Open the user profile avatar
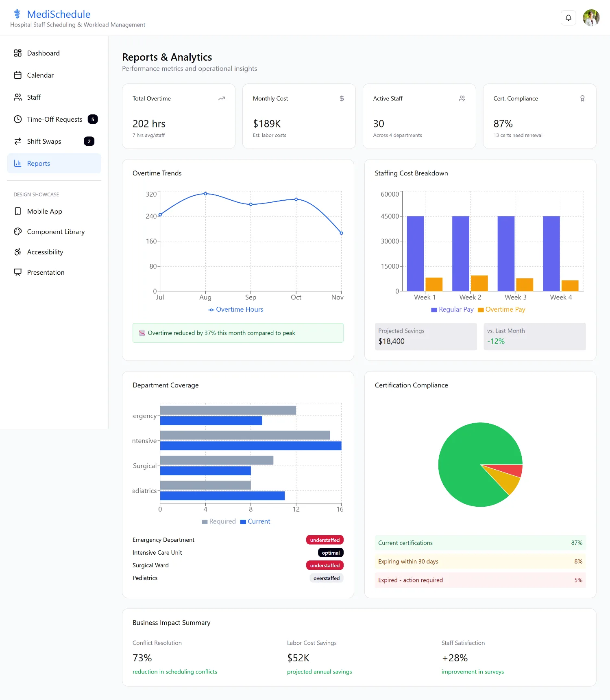 [591, 18]
